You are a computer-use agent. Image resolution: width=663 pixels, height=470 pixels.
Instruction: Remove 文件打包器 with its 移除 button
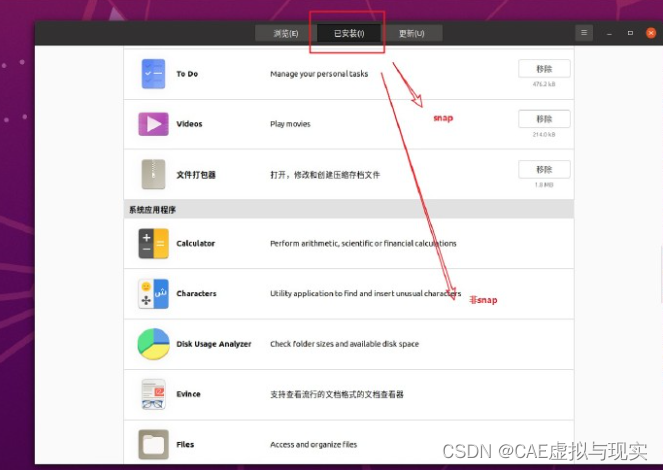point(544,169)
